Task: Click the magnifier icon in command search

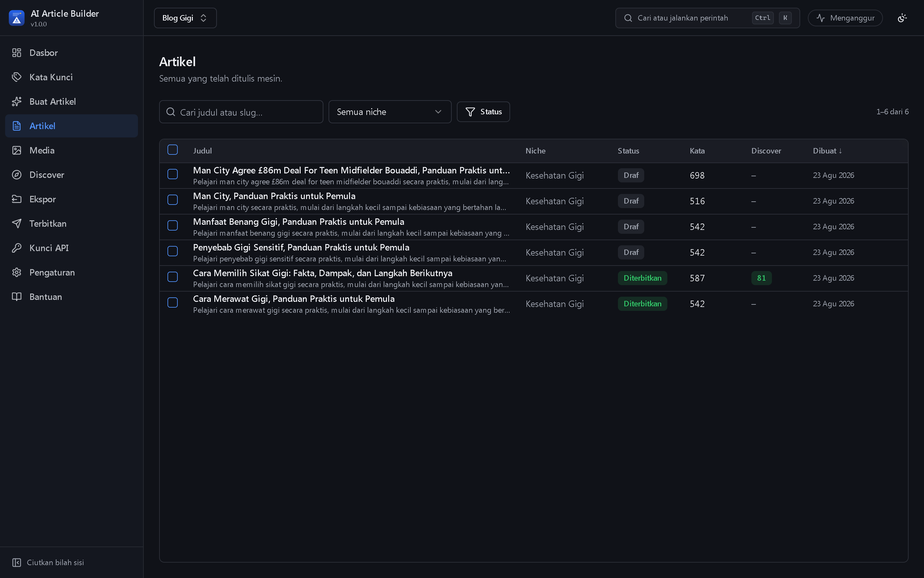Action: pos(628,18)
